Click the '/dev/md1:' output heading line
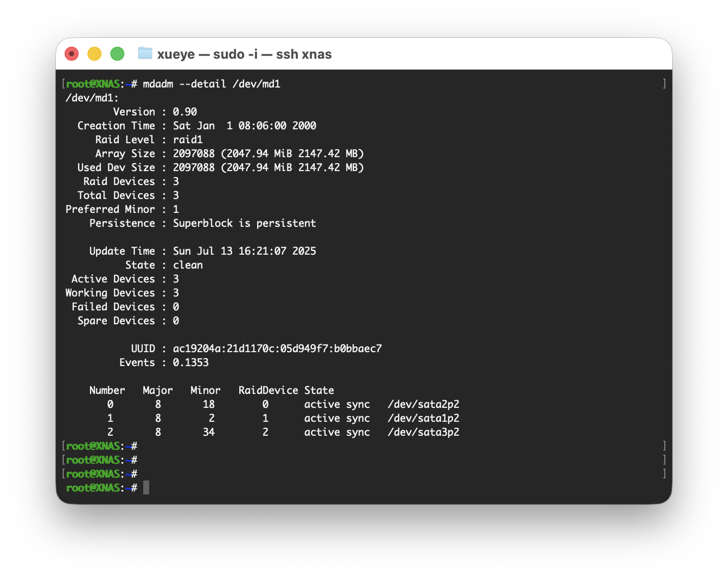The height and width of the screenshot is (578, 728). pyautogui.click(x=92, y=98)
